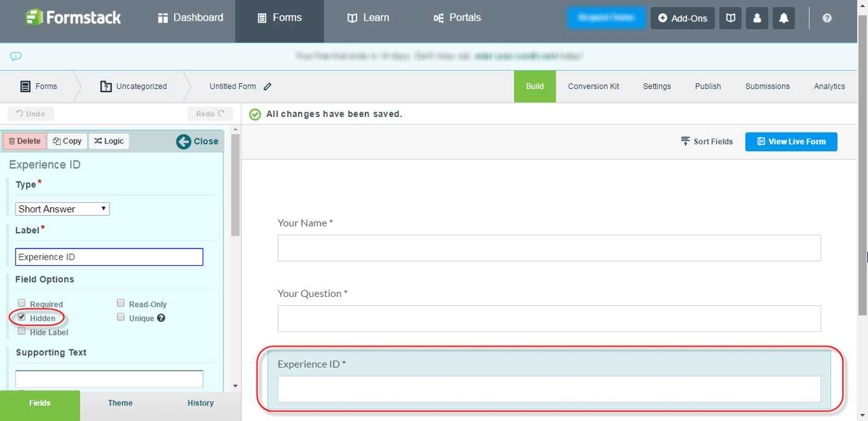Click View Live Form button
This screenshot has height=421, width=868.
point(791,141)
